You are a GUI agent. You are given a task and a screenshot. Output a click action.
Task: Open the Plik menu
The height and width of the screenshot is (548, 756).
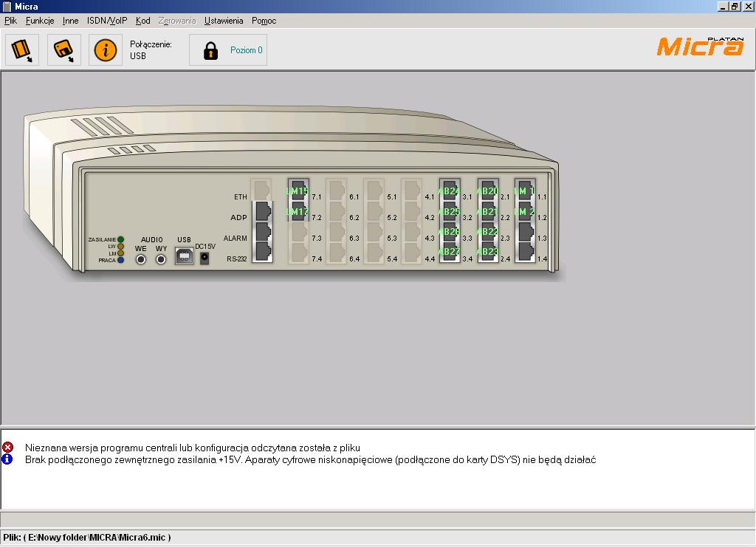pyautogui.click(x=10, y=20)
